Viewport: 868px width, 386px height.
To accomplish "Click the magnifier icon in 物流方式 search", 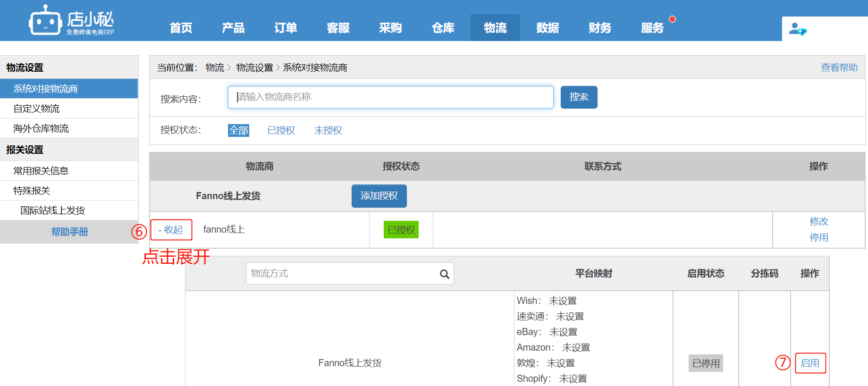I will 444,274.
